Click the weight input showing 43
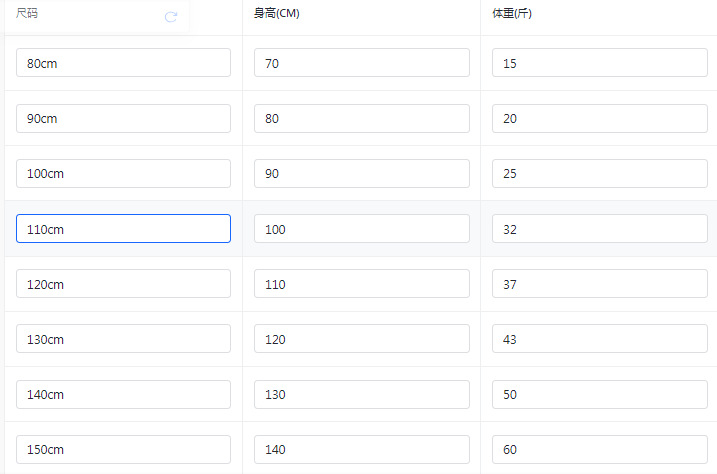 click(x=599, y=339)
